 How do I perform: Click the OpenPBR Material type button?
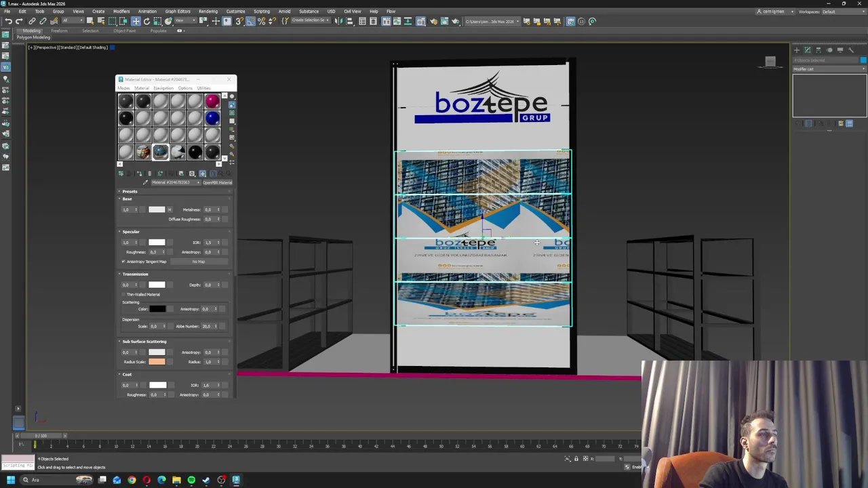tap(217, 182)
